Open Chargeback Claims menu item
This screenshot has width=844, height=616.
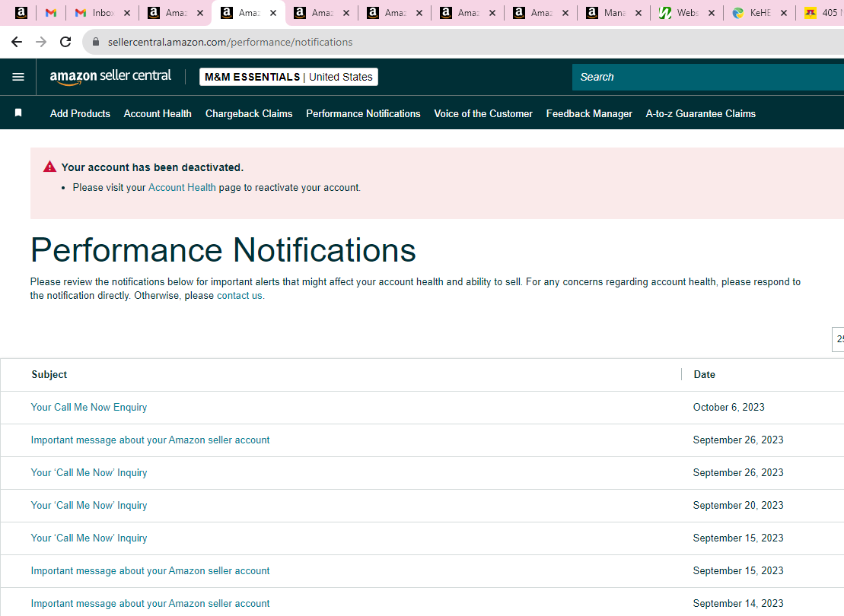click(x=249, y=113)
